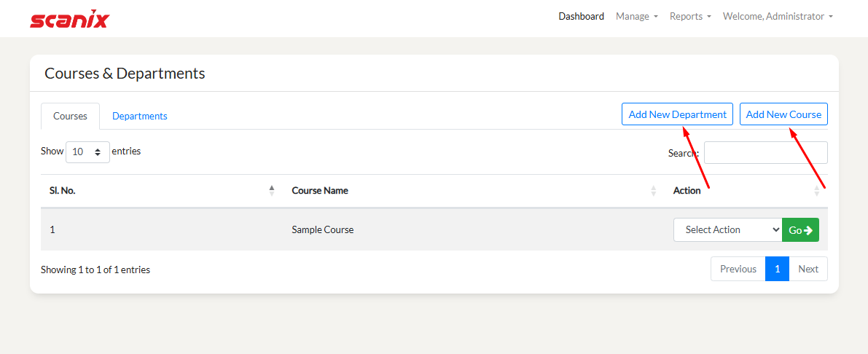Image resolution: width=868 pixels, height=354 pixels.
Task: Focus the Search input field
Action: 765,153
